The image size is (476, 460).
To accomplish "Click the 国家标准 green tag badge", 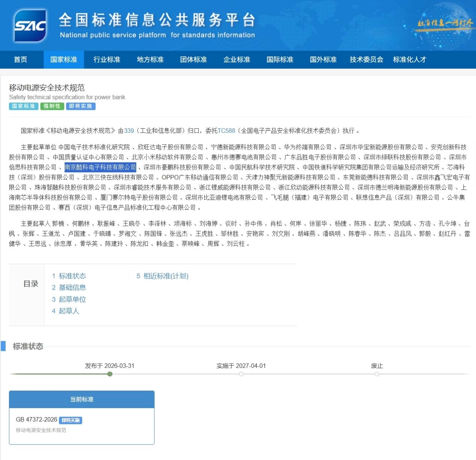I will click(x=23, y=106).
